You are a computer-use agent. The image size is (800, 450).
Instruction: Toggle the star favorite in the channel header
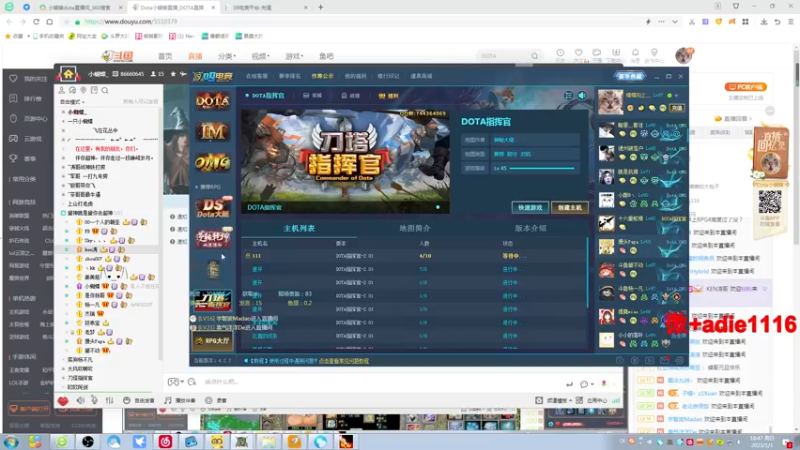coord(173,74)
